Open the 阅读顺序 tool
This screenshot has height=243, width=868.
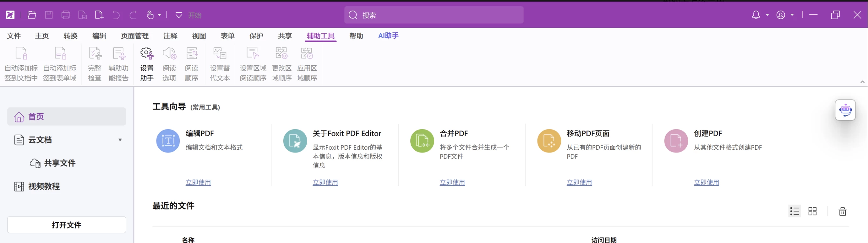192,64
